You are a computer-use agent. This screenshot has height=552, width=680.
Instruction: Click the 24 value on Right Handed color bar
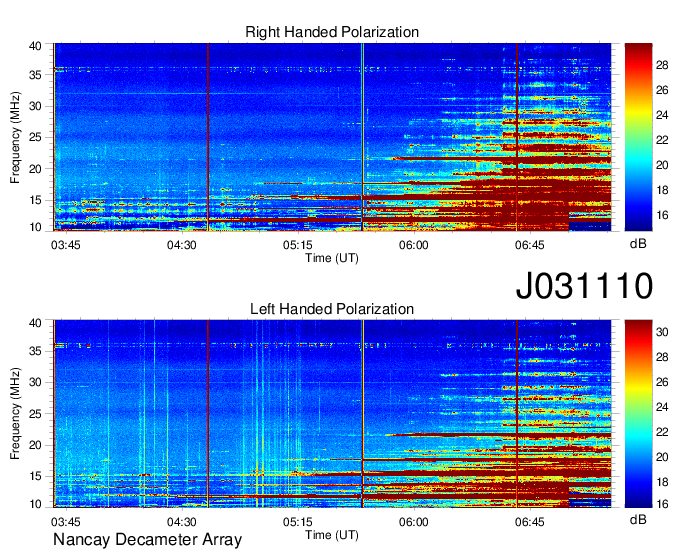pos(662,115)
